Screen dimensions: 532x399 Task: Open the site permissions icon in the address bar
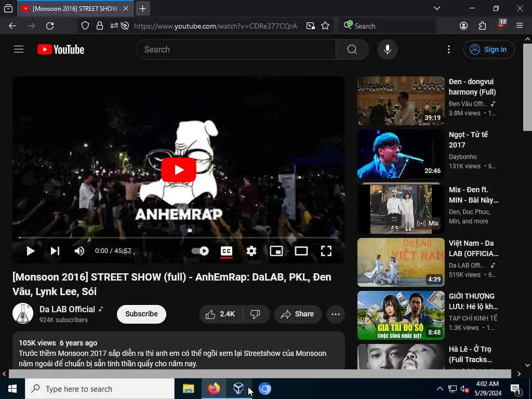point(114,26)
